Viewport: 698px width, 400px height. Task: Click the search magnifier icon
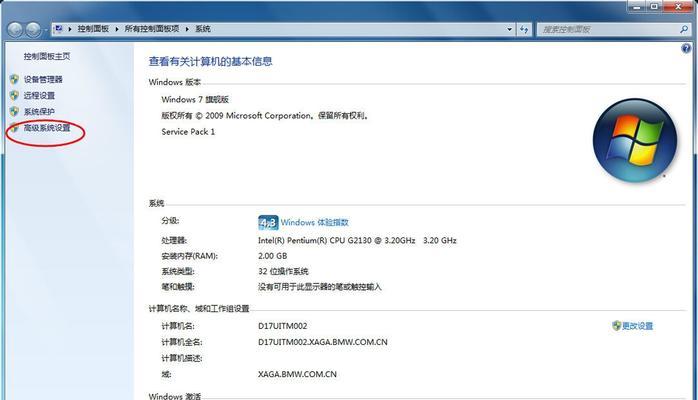684,29
